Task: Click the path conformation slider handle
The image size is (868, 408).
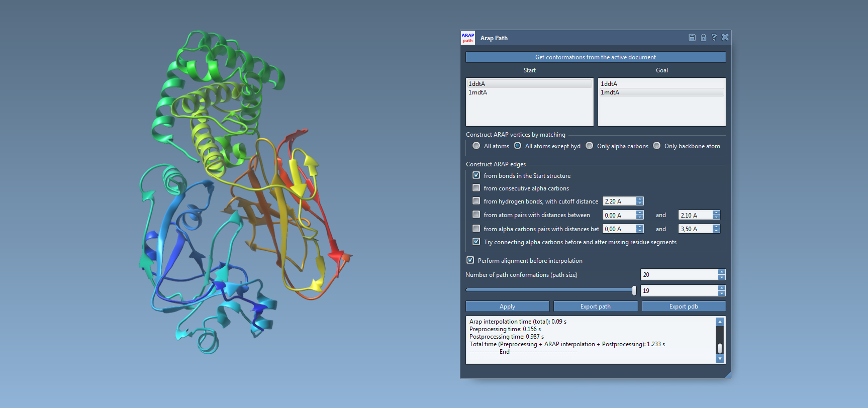Action: click(x=634, y=290)
